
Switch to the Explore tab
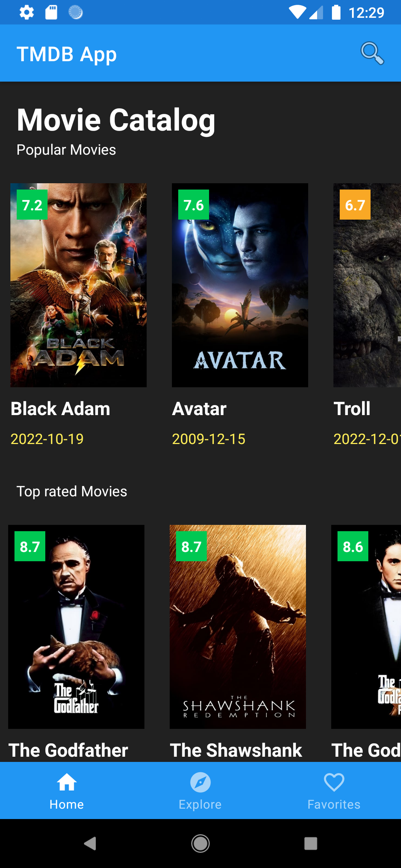[200, 790]
